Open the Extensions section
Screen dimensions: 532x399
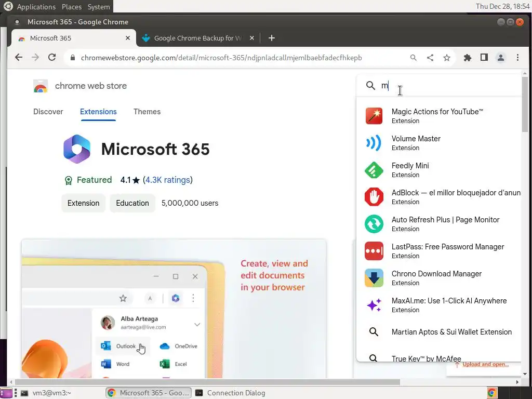click(98, 112)
